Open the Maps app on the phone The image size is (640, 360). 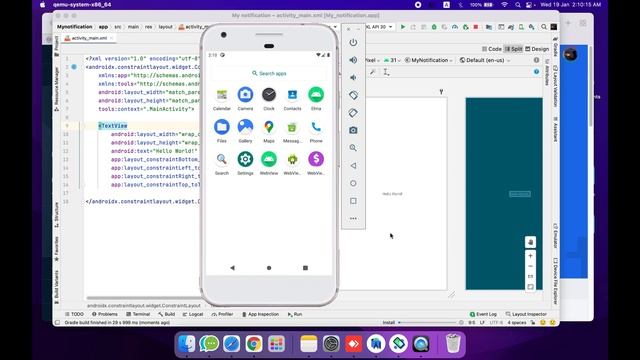[x=269, y=131]
